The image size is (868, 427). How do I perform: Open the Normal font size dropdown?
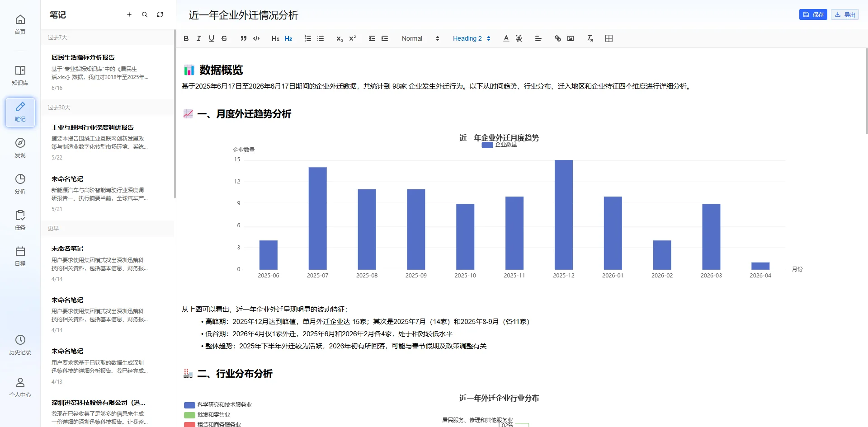(x=420, y=38)
